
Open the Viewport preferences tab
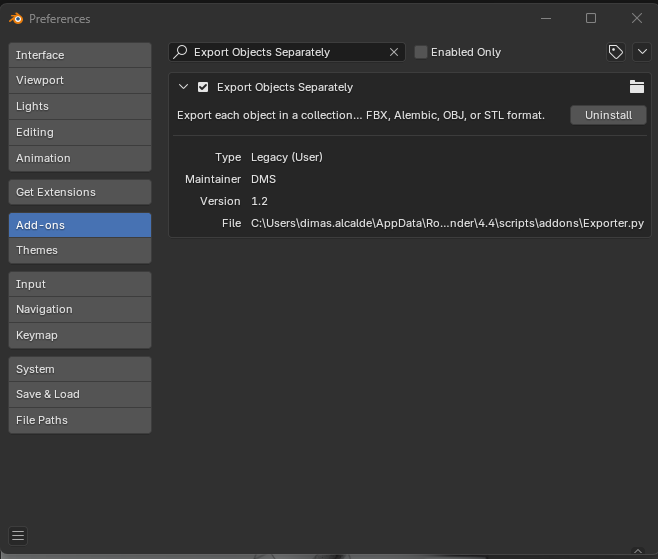click(80, 80)
